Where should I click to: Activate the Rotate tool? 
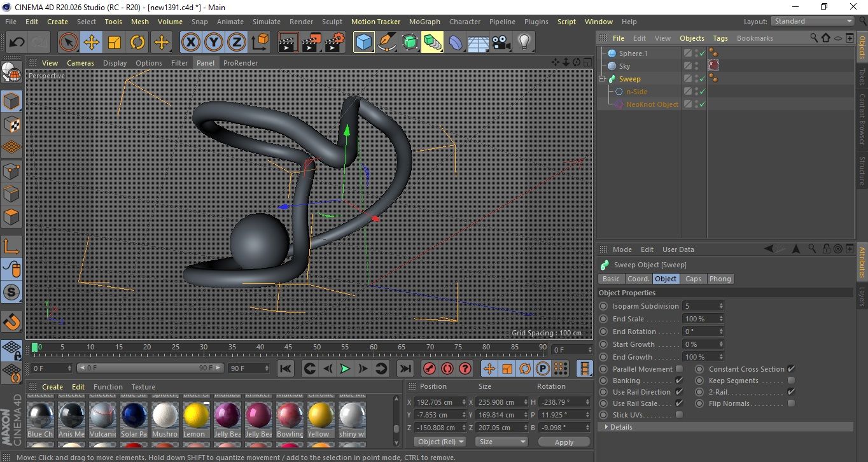pyautogui.click(x=137, y=43)
